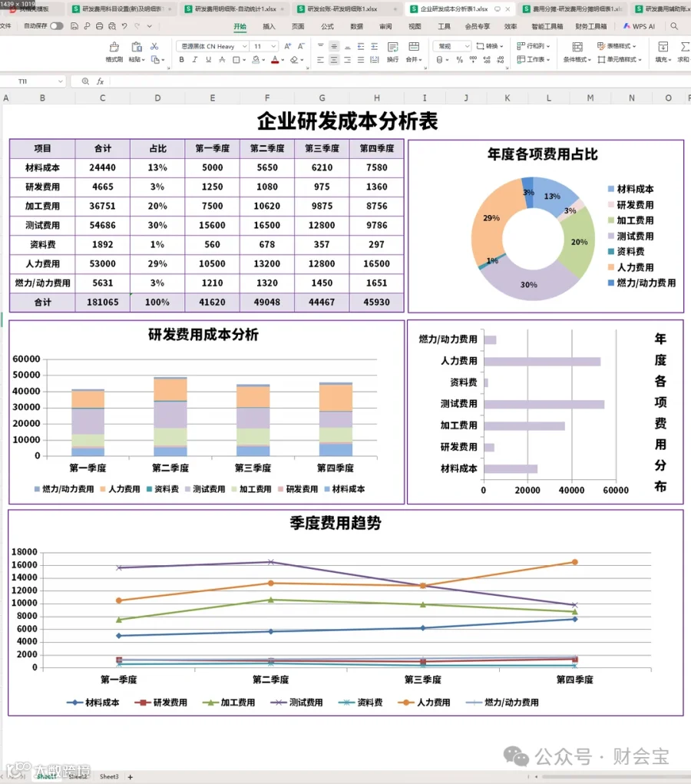Click the Conditional Formatting (条件格式) icon
This screenshot has width=691, height=784.
(577, 48)
